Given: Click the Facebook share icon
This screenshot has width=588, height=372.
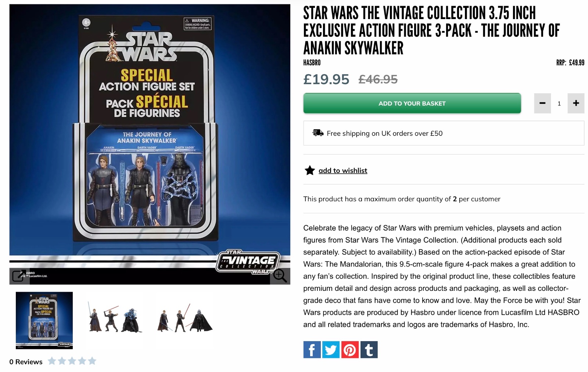Looking at the screenshot, I should pyautogui.click(x=312, y=350).
